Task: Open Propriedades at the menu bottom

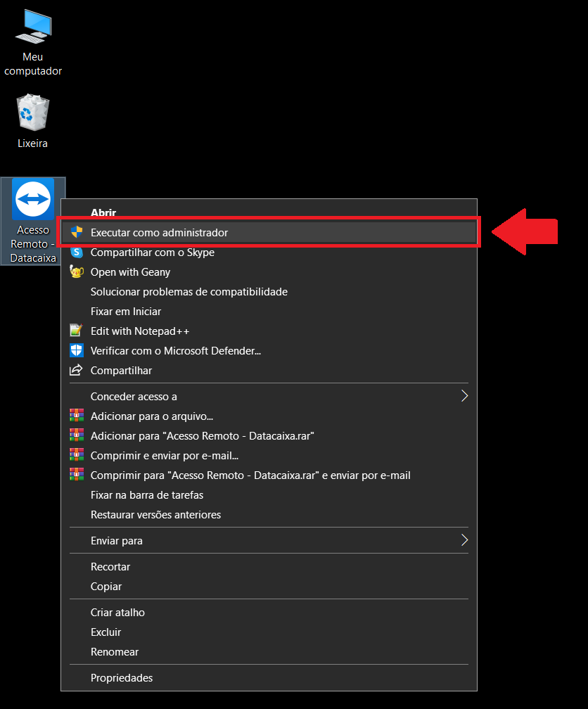Action: click(121, 678)
